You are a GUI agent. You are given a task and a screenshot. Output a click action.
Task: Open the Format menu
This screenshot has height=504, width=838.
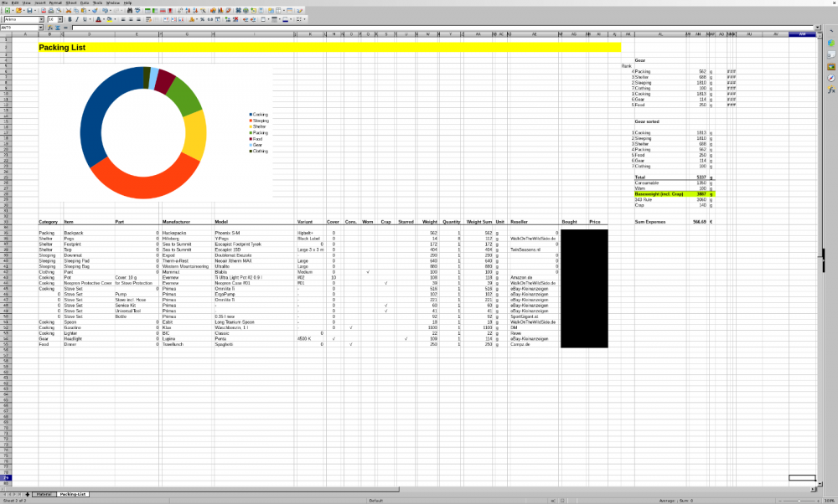[55, 3]
